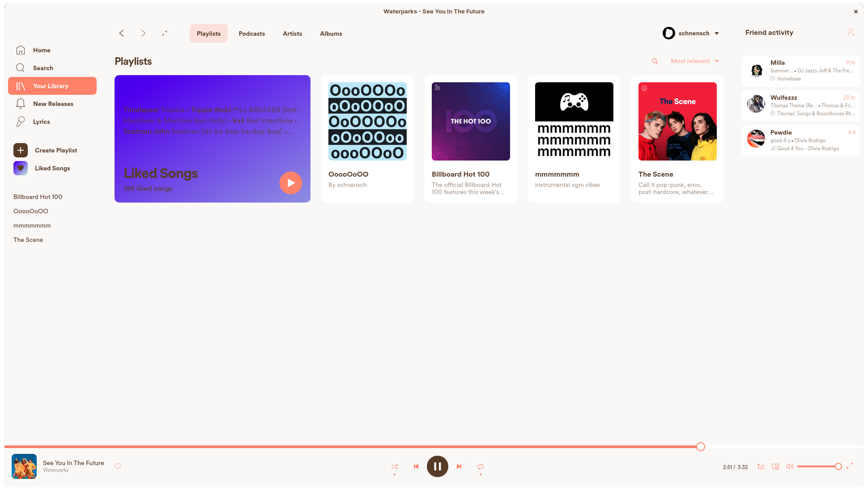The image size is (868, 491).
Task: Open the Most relevant sort dropdown
Action: 694,61
